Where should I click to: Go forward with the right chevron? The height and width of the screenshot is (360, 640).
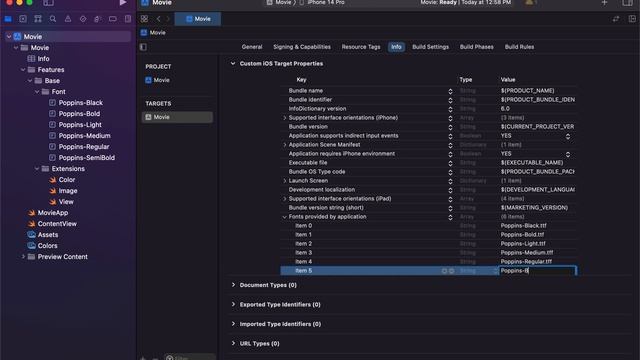coord(167,19)
